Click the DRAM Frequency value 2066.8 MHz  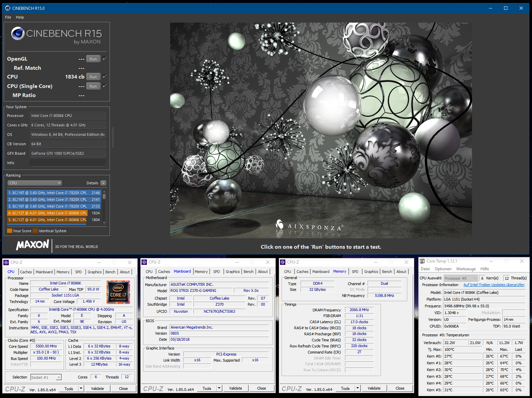(x=359, y=310)
